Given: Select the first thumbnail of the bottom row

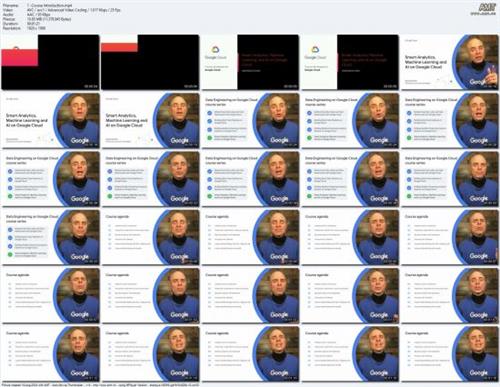Looking at the screenshot, I should pos(51,354).
